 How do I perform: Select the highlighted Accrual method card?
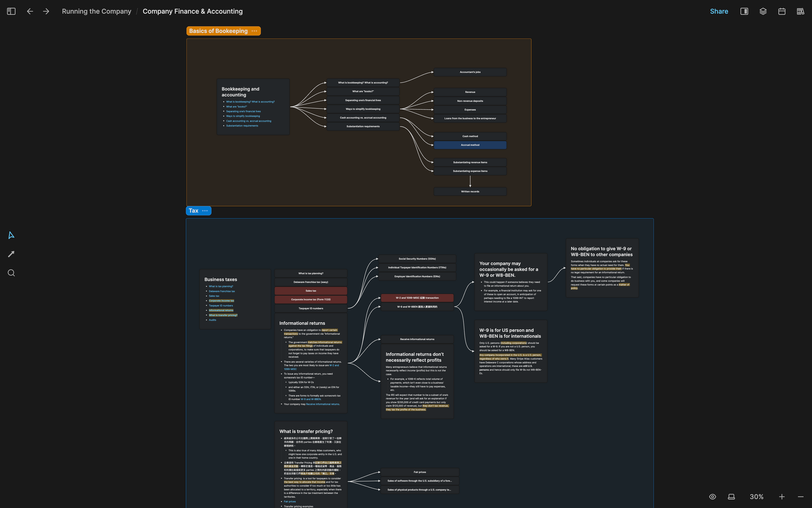tap(470, 145)
